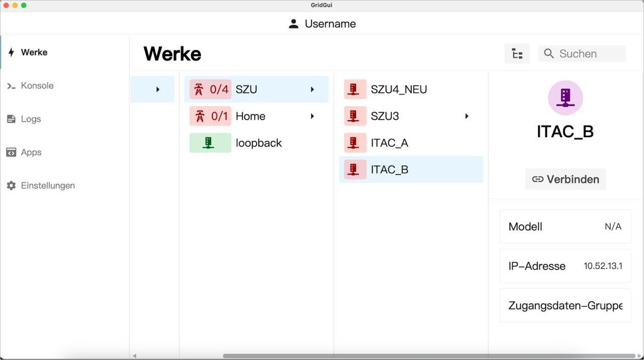
Task: Open the Logs section
Action: tap(31, 119)
